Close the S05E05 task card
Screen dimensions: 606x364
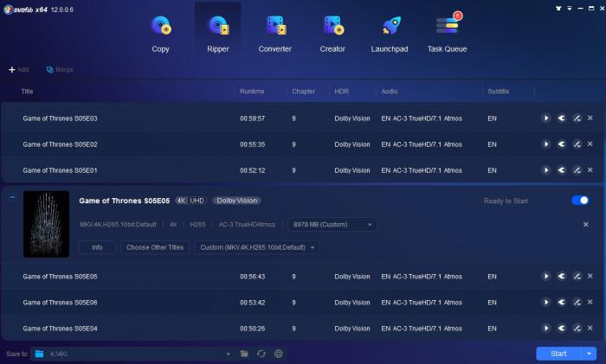(586, 224)
